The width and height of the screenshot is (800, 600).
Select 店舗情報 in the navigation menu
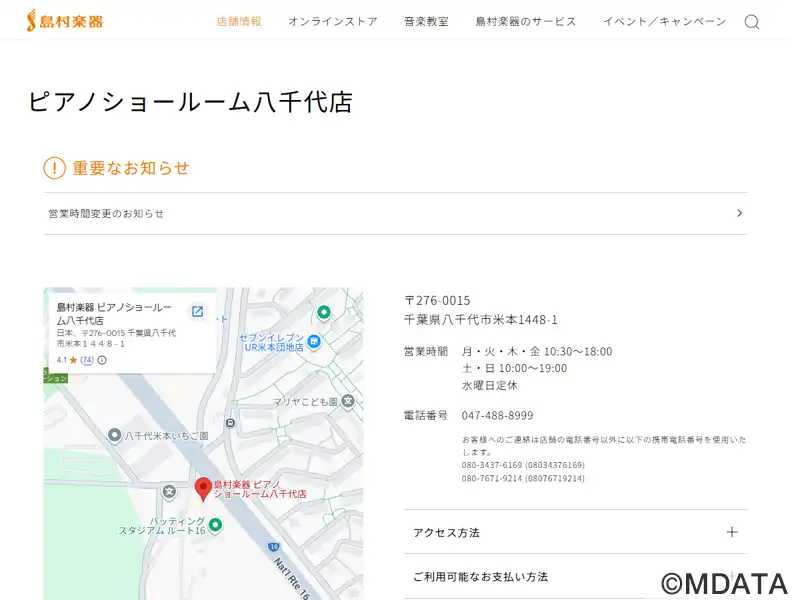(239, 21)
